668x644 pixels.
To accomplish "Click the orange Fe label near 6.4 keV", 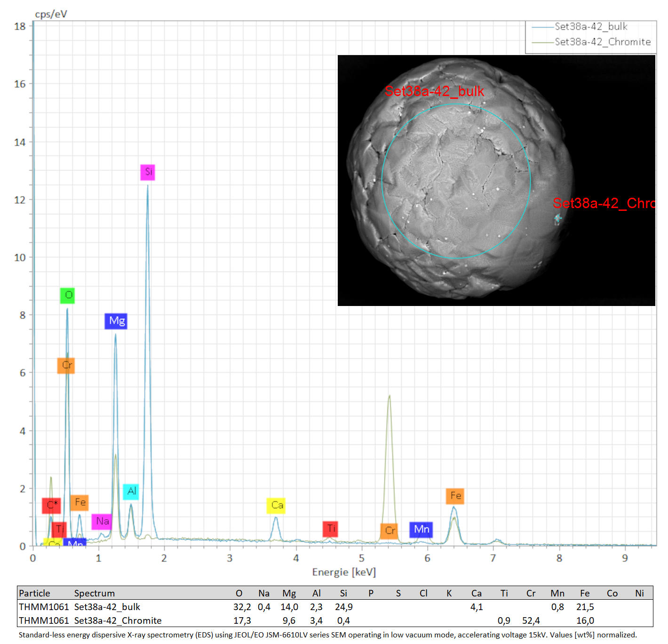I will pyautogui.click(x=455, y=496).
